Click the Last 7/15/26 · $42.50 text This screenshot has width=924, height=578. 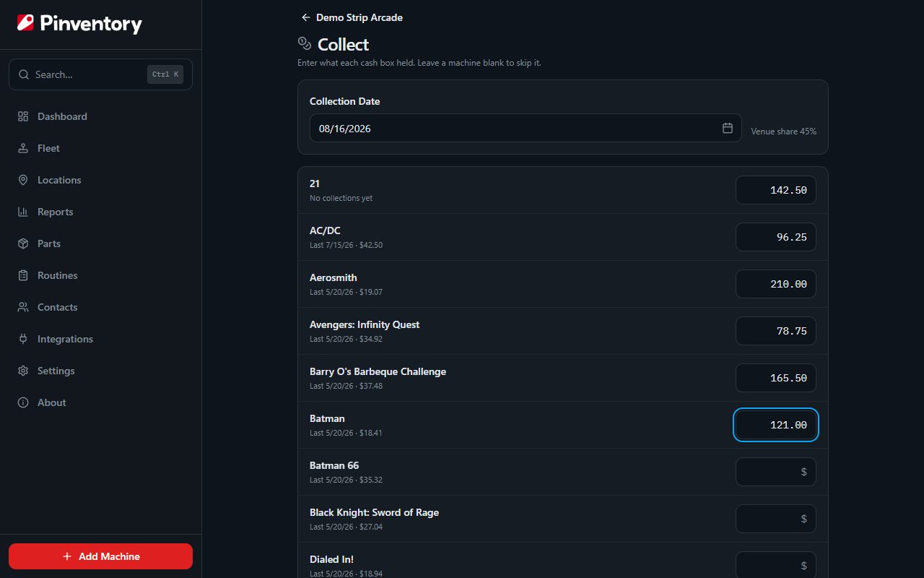[346, 245]
